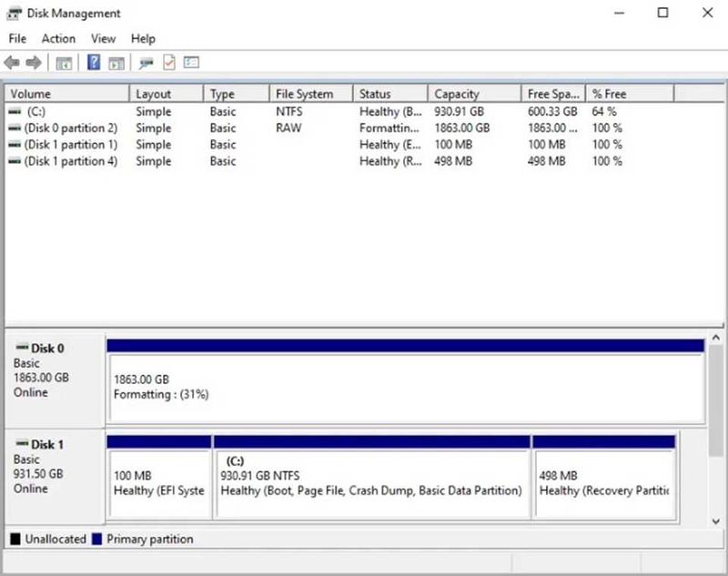
Task: Click the Disk 0 header disk icon
Action: tap(22, 348)
